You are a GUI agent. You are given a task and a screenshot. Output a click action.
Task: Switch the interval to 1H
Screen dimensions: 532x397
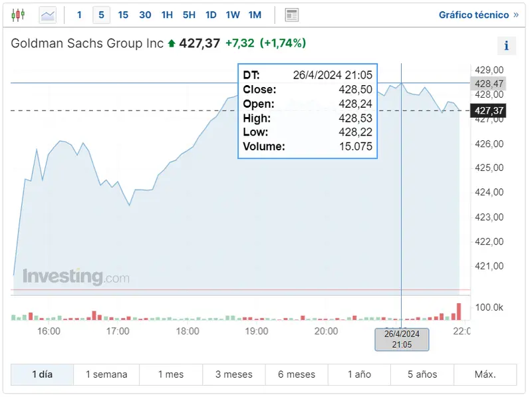click(x=167, y=15)
